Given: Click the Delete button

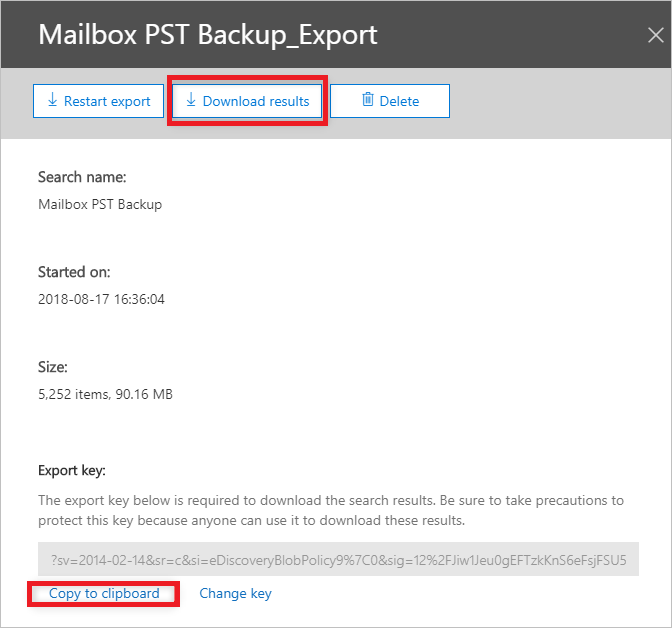Looking at the screenshot, I should tap(390, 101).
